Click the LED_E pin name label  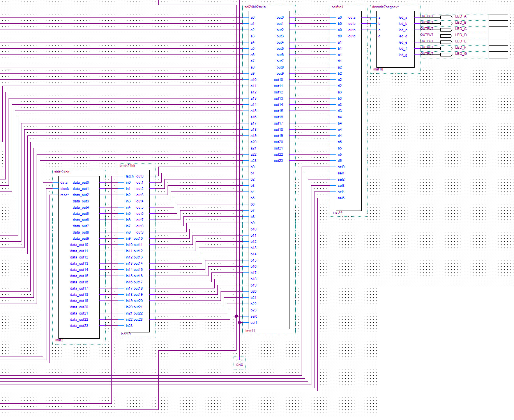point(461,41)
